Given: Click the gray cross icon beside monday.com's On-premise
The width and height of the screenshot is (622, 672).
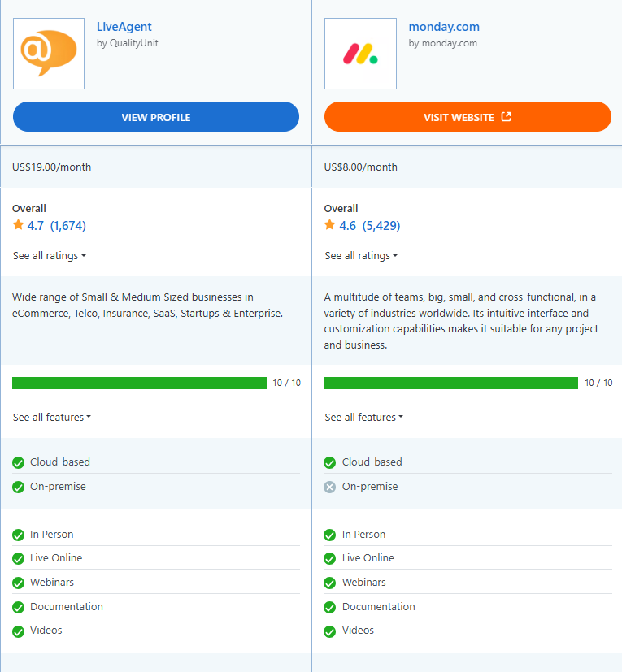Looking at the screenshot, I should pyautogui.click(x=329, y=486).
